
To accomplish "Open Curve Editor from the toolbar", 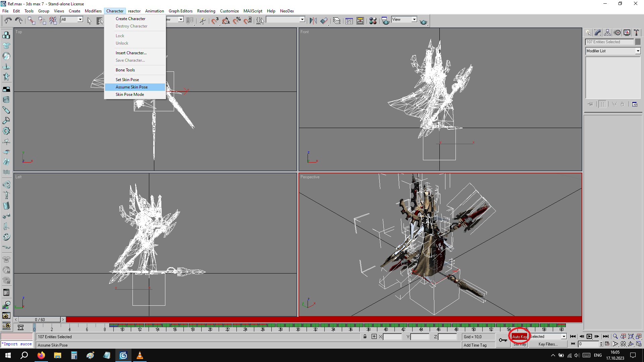I will (349, 21).
